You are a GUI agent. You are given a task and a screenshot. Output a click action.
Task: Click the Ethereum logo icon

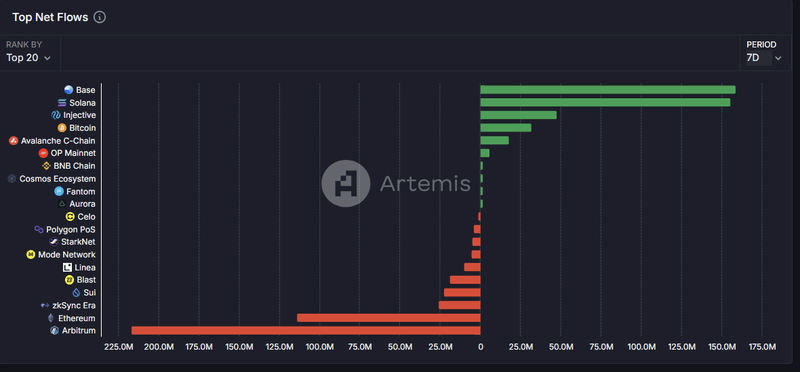51,318
